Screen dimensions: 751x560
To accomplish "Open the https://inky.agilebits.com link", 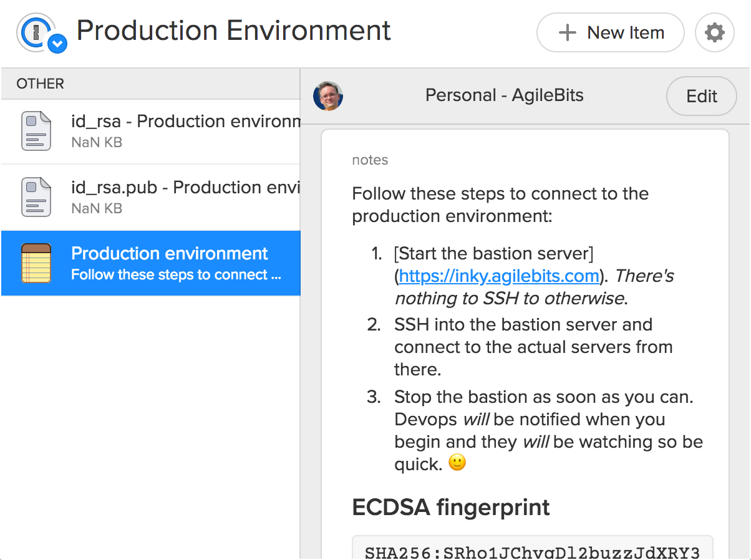I will [x=499, y=276].
